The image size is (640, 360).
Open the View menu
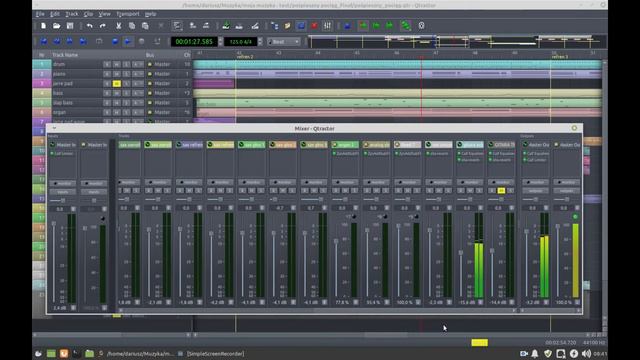104,14
